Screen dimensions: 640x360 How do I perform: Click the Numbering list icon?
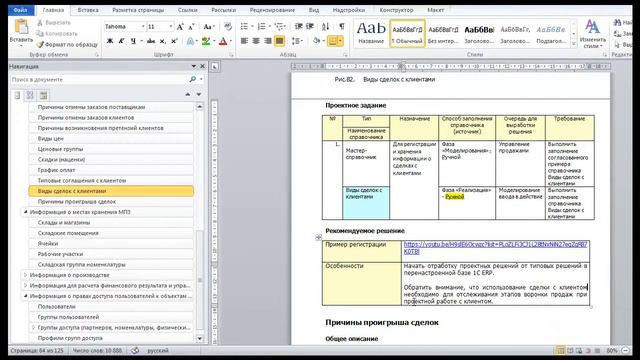coord(261,27)
